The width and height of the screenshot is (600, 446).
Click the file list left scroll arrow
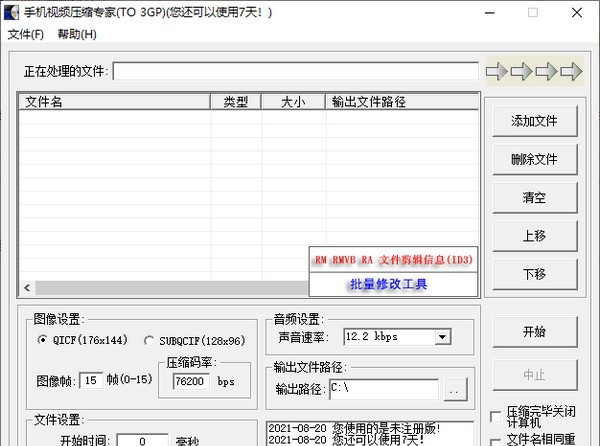[x=27, y=288]
